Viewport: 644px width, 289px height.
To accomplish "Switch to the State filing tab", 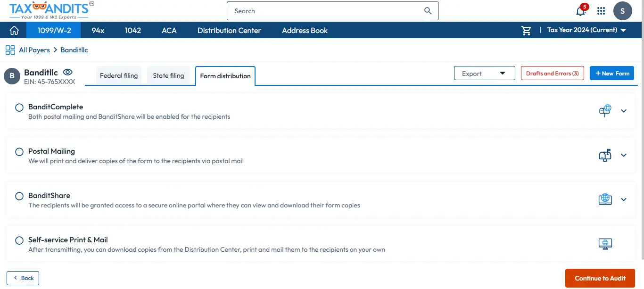I will coord(168,75).
